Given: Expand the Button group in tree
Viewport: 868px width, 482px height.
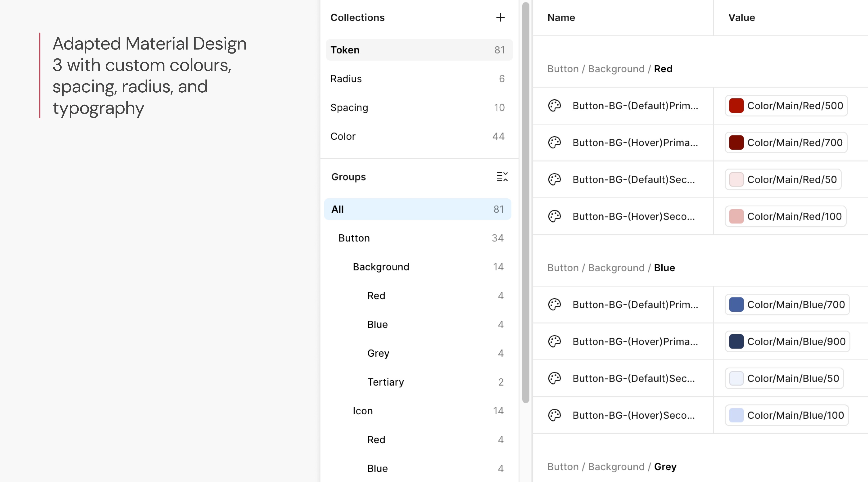Looking at the screenshot, I should click(354, 238).
